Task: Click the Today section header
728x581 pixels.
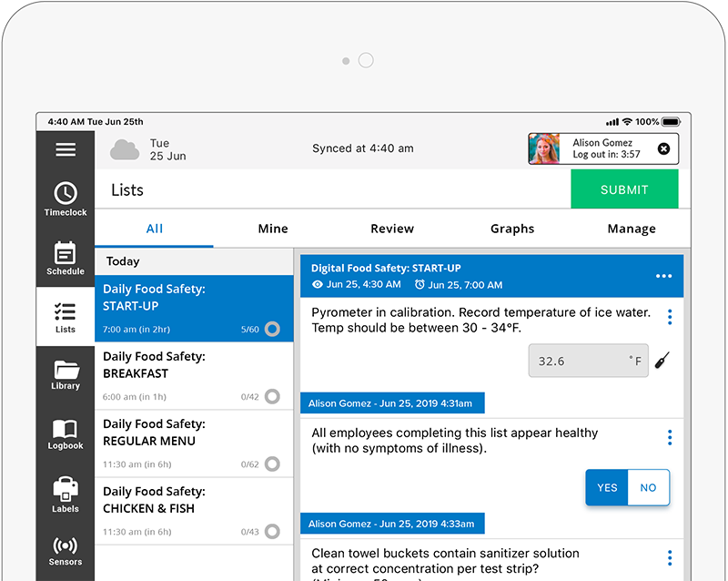Action: coord(194,261)
